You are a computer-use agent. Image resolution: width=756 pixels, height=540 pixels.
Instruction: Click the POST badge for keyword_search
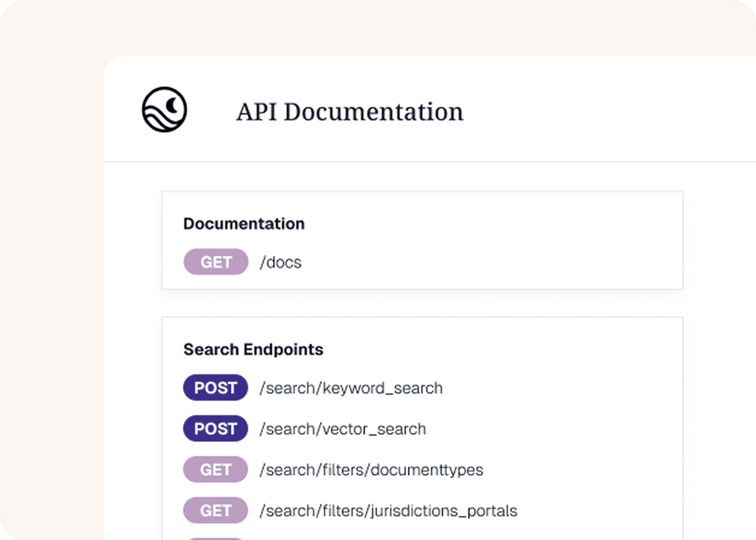pyautogui.click(x=215, y=388)
